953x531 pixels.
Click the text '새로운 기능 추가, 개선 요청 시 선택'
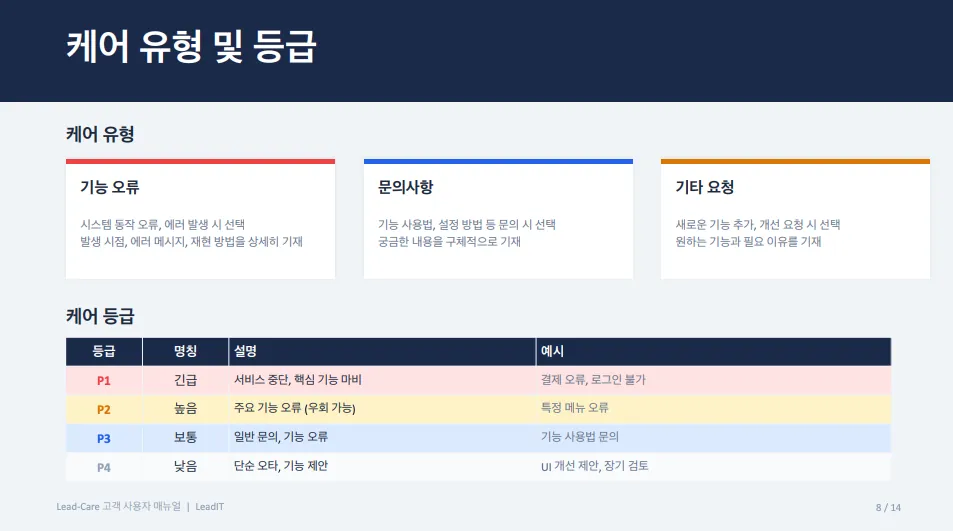[758, 224]
